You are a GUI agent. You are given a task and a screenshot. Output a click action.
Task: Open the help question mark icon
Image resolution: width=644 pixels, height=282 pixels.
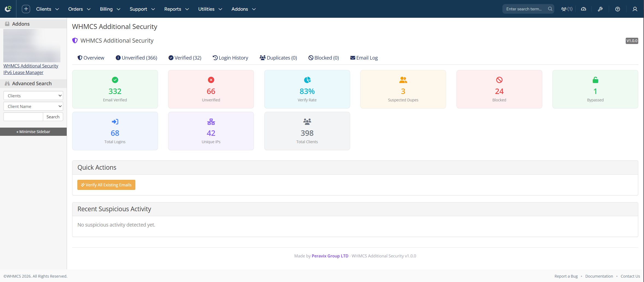(x=617, y=9)
